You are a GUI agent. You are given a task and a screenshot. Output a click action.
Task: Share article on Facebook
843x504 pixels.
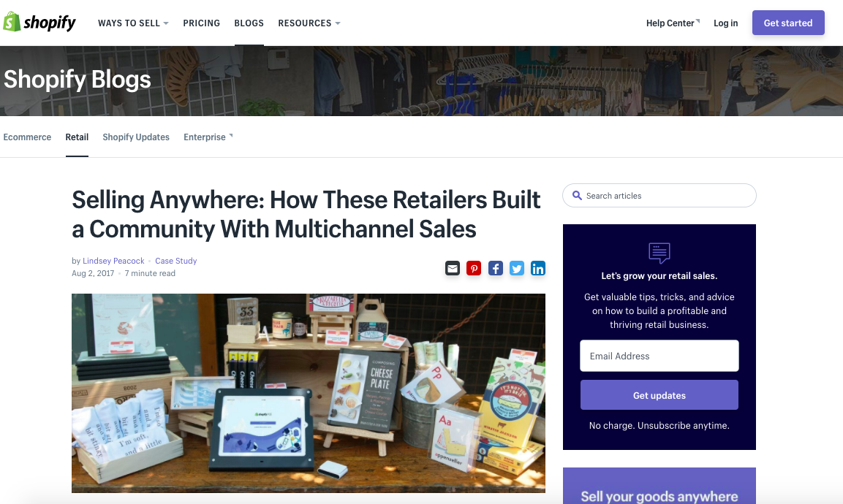(495, 268)
